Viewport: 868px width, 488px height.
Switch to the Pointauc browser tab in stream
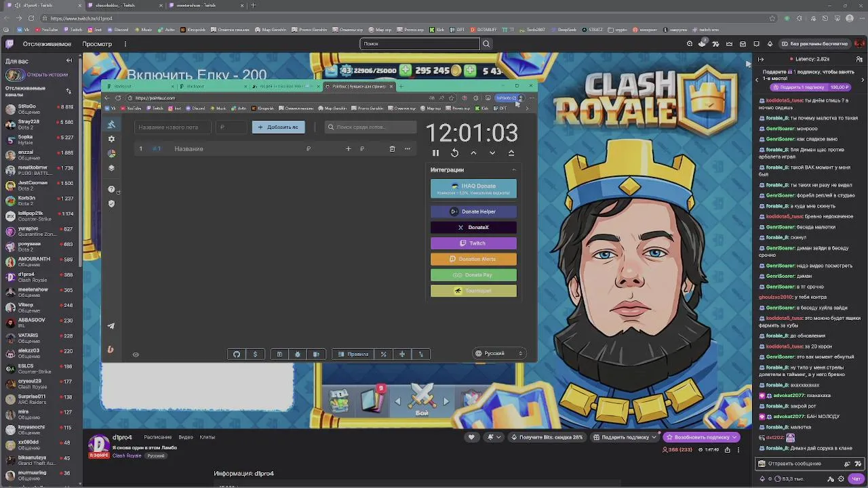pyautogui.click(x=357, y=86)
